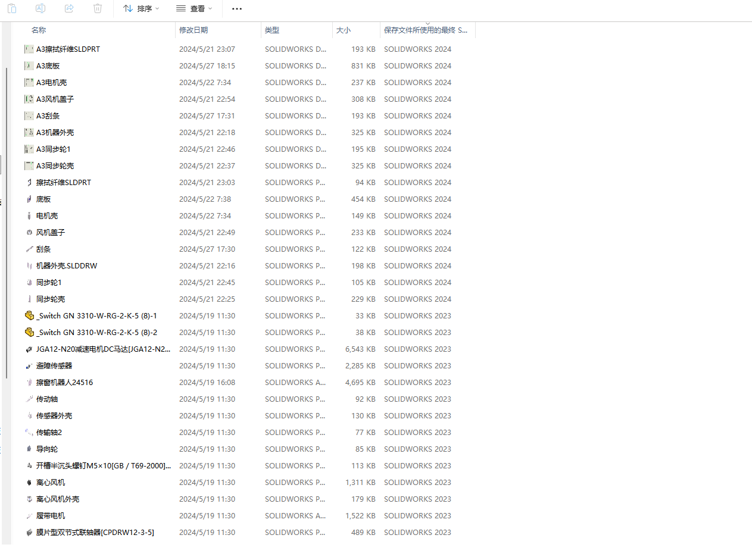Image resolution: width=752 pixels, height=560 pixels.
Task: Select the 避障传感器 part file icon
Action: click(29, 365)
